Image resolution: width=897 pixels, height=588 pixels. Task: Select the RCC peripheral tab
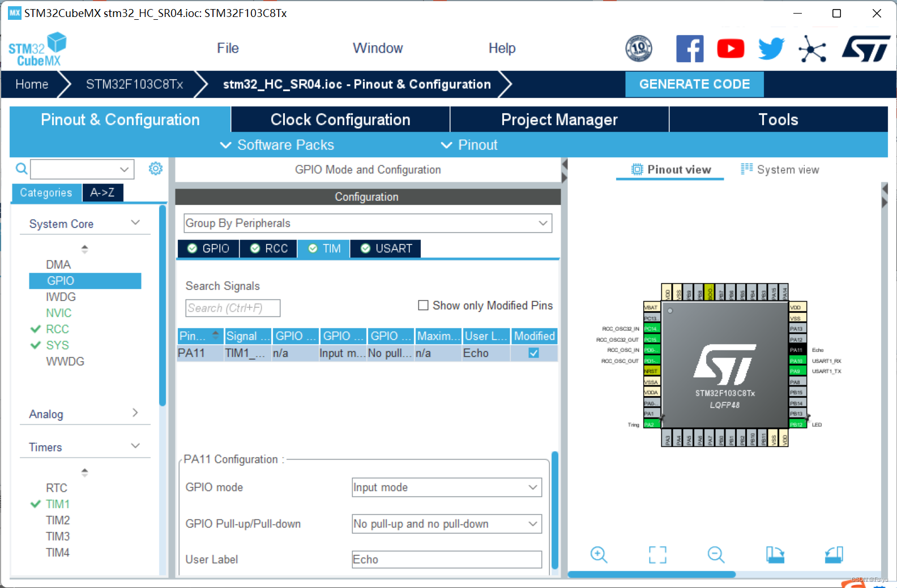[x=268, y=248]
